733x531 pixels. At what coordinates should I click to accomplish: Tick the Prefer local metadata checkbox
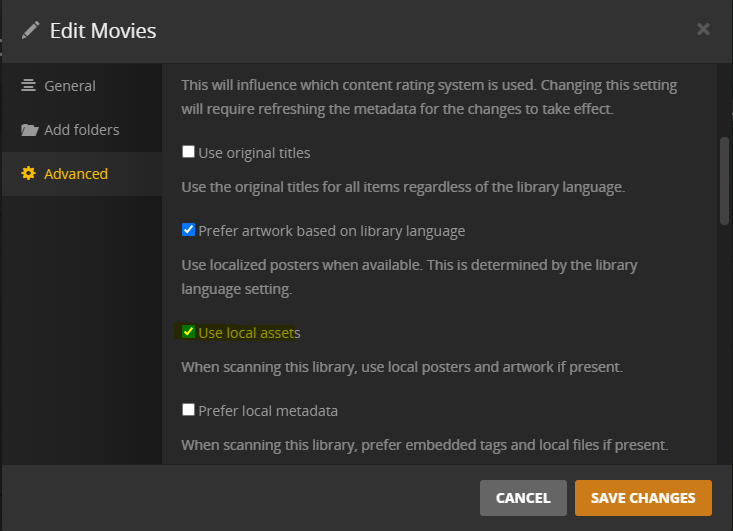pyautogui.click(x=188, y=410)
